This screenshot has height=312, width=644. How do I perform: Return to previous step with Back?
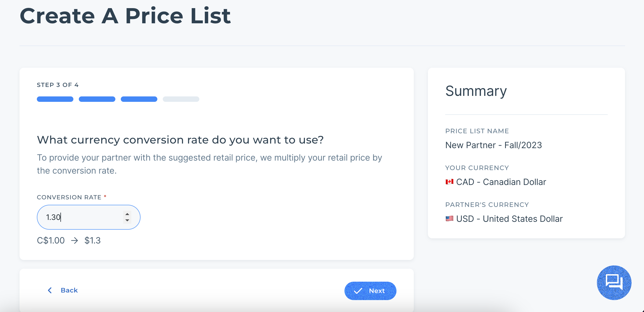pyautogui.click(x=63, y=290)
